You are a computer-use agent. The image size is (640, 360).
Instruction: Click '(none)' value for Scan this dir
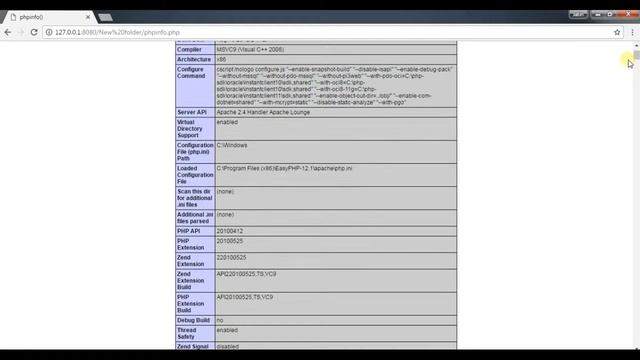tap(225, 191)
